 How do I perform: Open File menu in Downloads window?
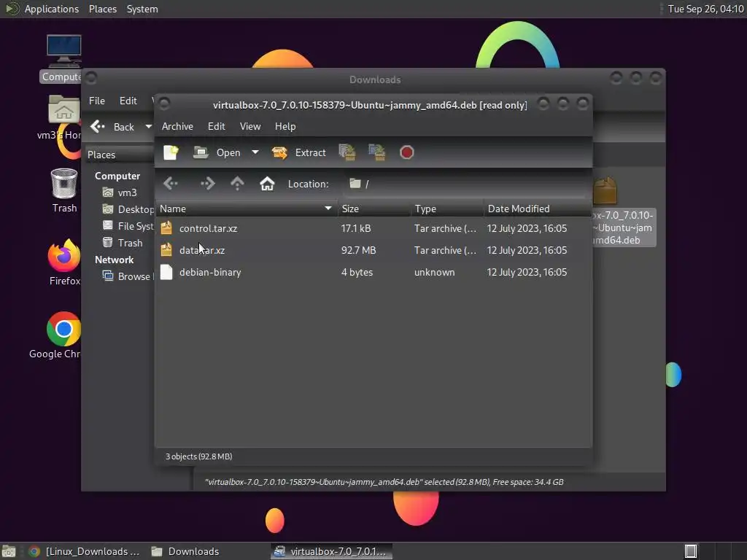(97, 101)
